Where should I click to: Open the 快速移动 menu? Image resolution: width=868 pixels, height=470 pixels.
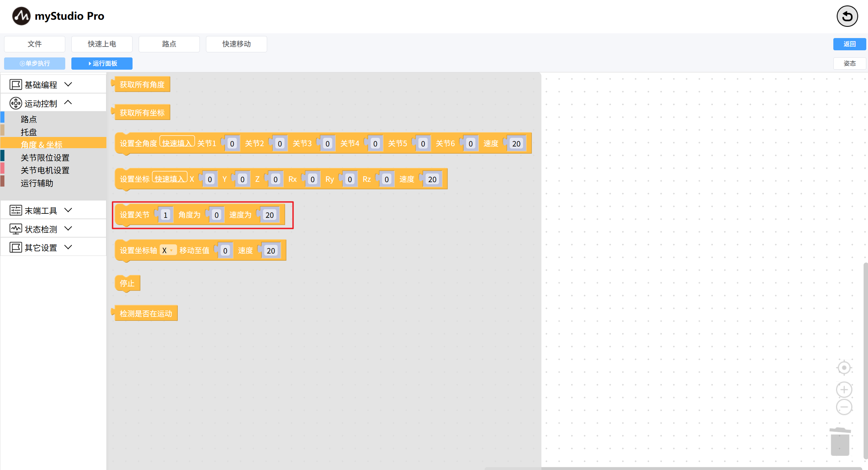tap(236, 44)
